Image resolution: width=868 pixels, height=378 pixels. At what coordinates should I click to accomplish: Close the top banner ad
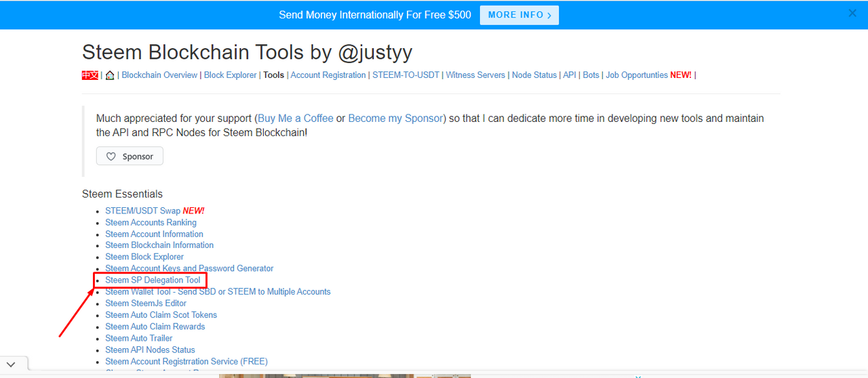coord(852,13)
